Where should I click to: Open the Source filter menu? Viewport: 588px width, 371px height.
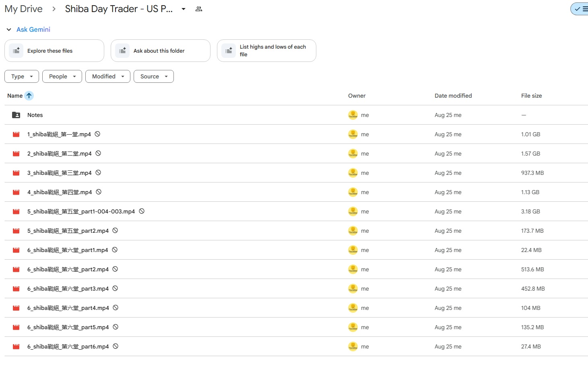tap(153, 76)
